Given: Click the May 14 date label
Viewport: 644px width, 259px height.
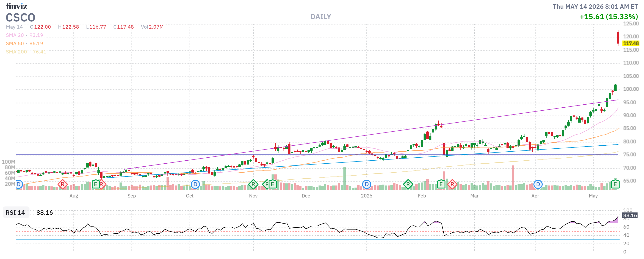Looking at the screenshot, I should 14,27.
